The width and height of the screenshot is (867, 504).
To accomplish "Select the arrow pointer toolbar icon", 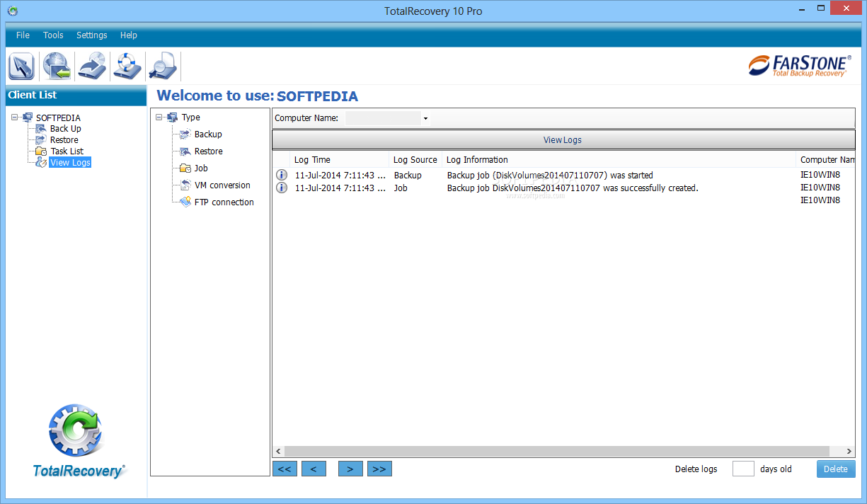I will [x=21, y=67].
